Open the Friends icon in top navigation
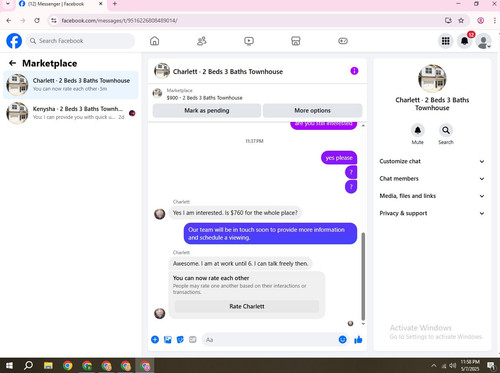500x373 pixels. (202, 41)
